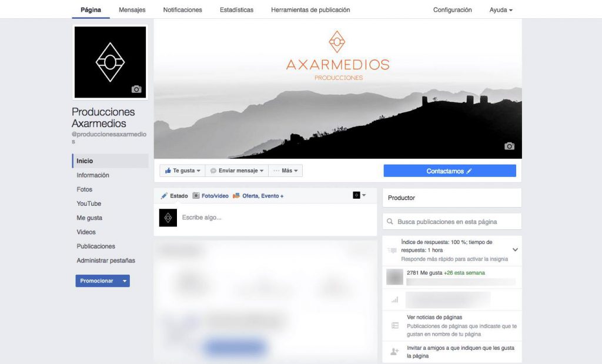The image size is (602, 364).
Task: Expand the Promocionar dropdown arrow
Action: point(125,281)
